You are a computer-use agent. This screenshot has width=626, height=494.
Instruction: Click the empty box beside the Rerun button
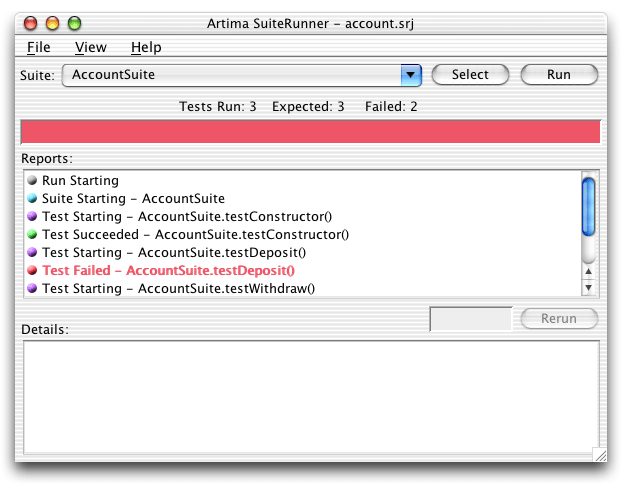coord(471,319)
